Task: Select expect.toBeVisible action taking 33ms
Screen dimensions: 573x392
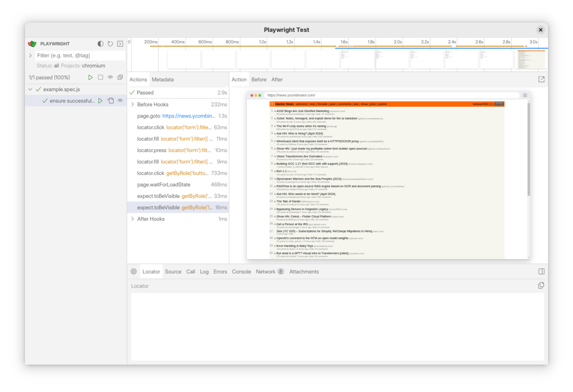Action: [x=178, y=196]
